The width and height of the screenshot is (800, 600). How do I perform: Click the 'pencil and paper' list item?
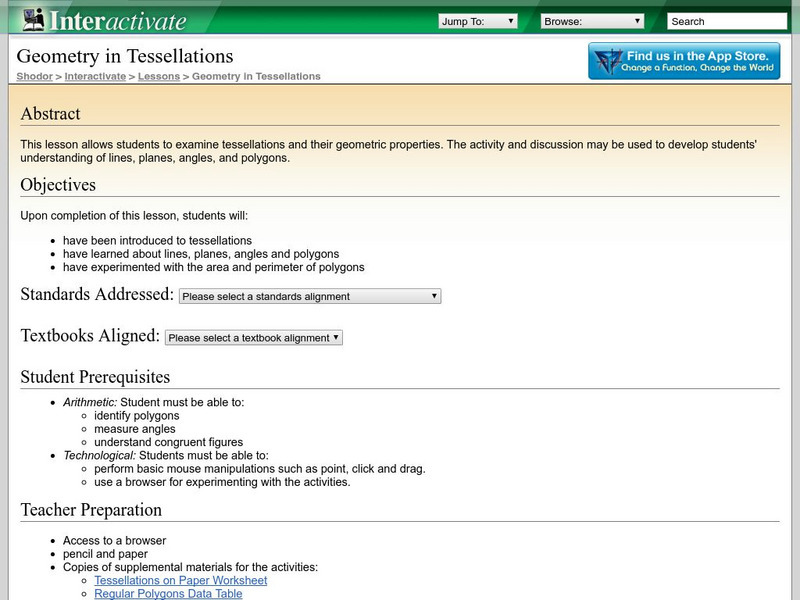coord(106,554)
